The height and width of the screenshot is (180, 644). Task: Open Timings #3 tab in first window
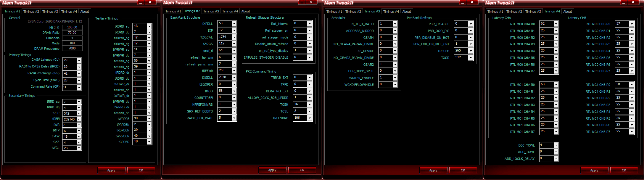pyautogui.click(x=50, y=12)
